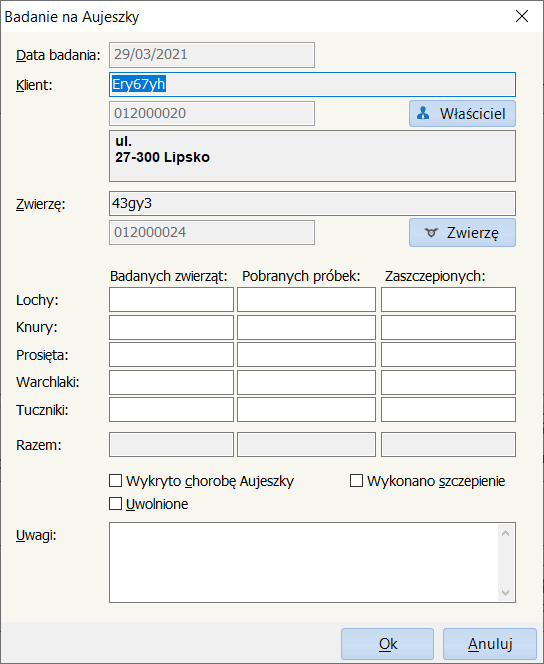
Task: Focus the Uwagi notes text area
Action: 304,562
